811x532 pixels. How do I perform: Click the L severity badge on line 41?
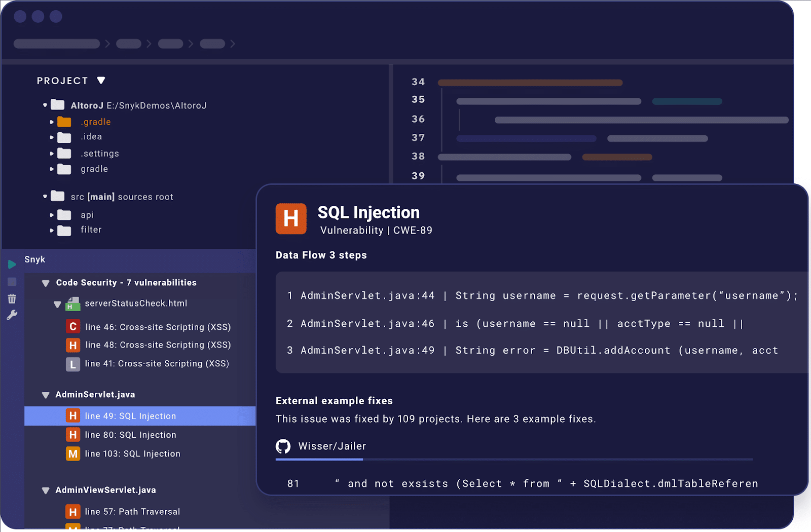73,364
